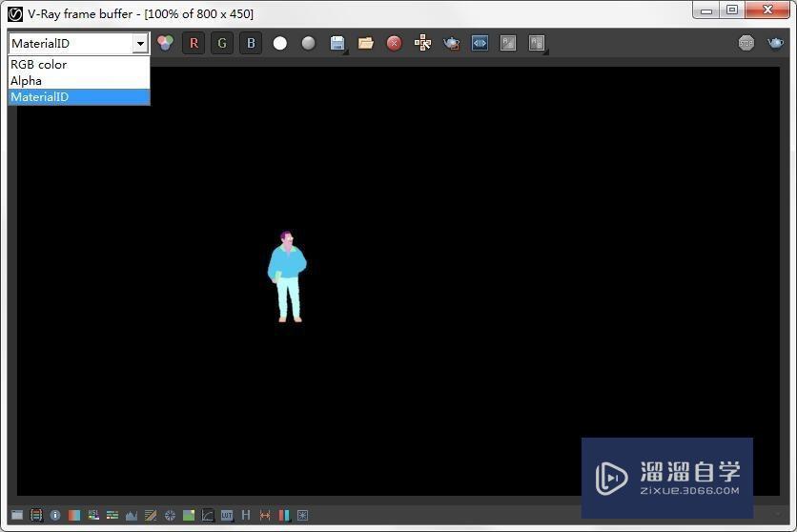Click the render last teapot icon at right

[775, 43]
